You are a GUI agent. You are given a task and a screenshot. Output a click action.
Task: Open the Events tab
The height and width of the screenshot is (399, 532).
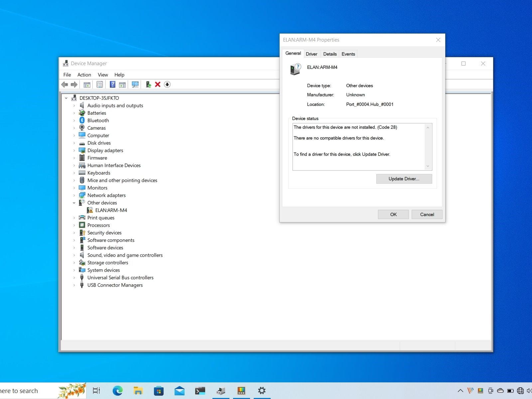pos(348,54)
